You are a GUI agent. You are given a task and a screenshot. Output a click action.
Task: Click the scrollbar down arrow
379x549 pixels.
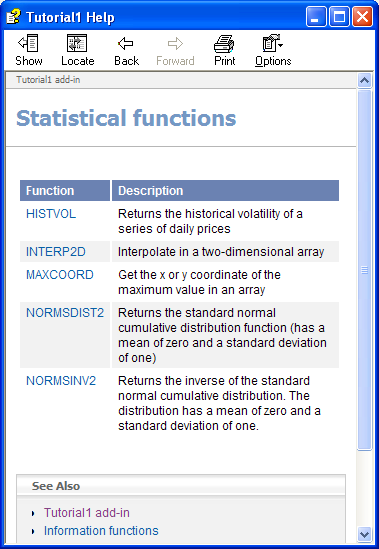click(x=364, y=535)
